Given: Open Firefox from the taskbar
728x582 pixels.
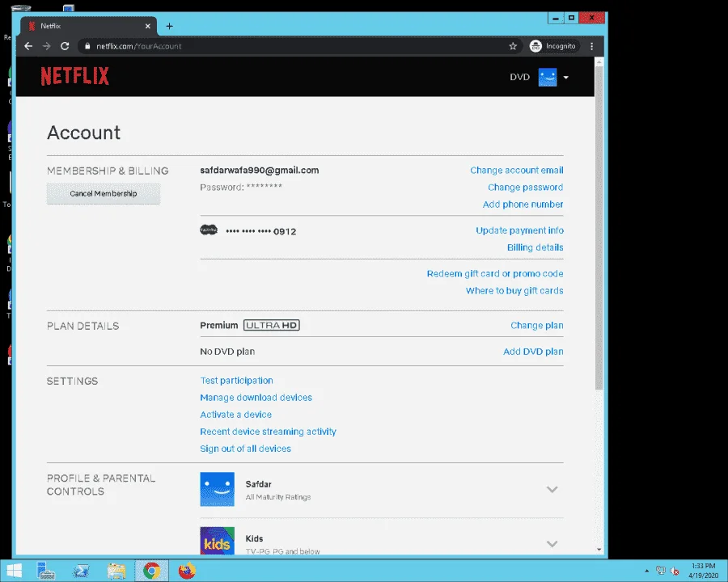Looking at the screenshot, I should pyautogui.click(x=187, y=571).
